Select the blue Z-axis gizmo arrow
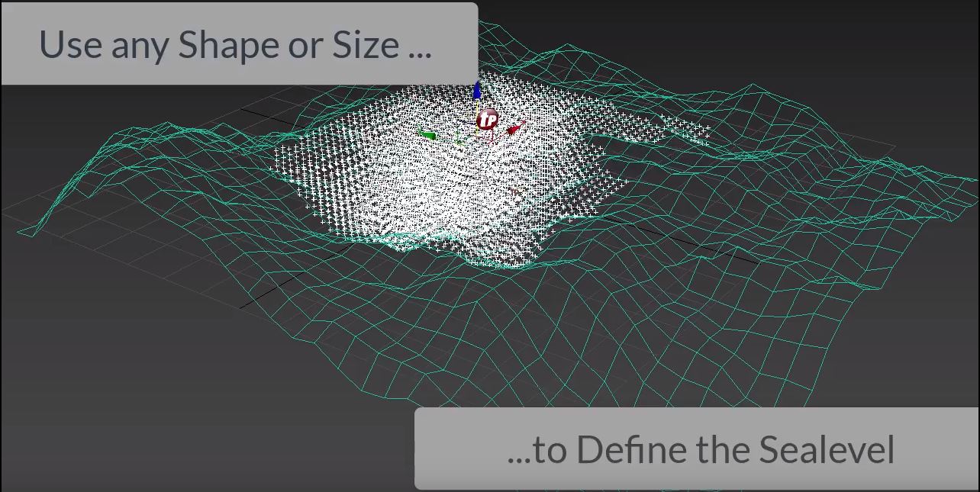Viewport: 980px width, 492px height. coord(477,91)
